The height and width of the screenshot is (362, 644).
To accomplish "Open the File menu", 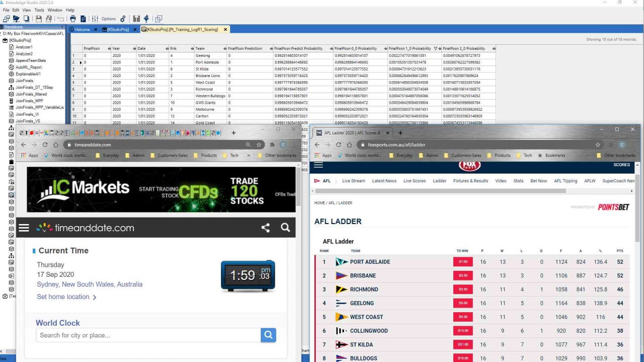I will [x=6, y=10].
